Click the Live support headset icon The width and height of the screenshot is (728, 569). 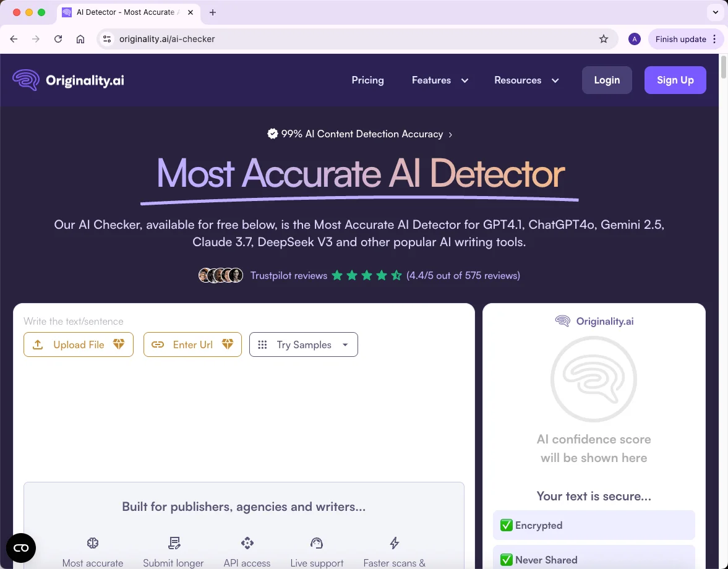pyautogui.click(x=317, y=542)
